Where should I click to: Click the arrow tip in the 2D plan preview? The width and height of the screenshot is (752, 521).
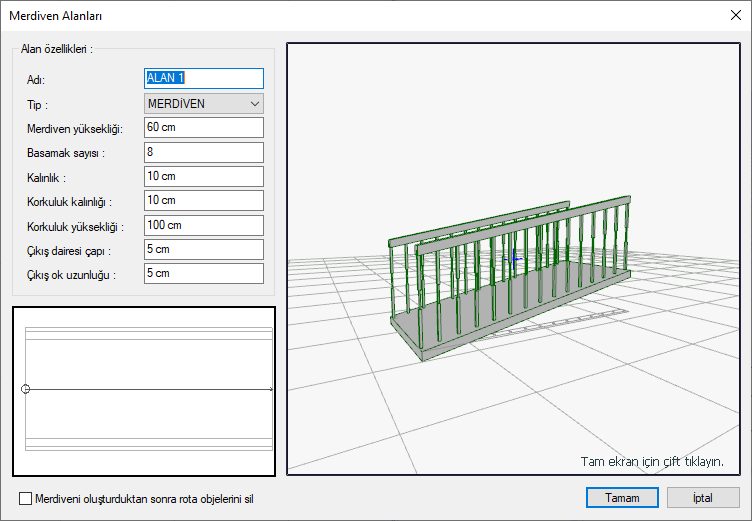270,389
